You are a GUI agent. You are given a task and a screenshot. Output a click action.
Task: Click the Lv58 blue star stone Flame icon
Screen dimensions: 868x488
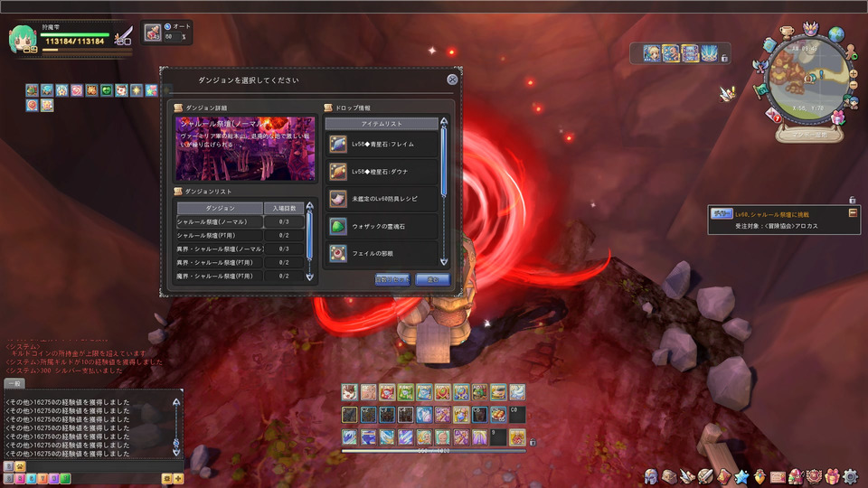337,144
